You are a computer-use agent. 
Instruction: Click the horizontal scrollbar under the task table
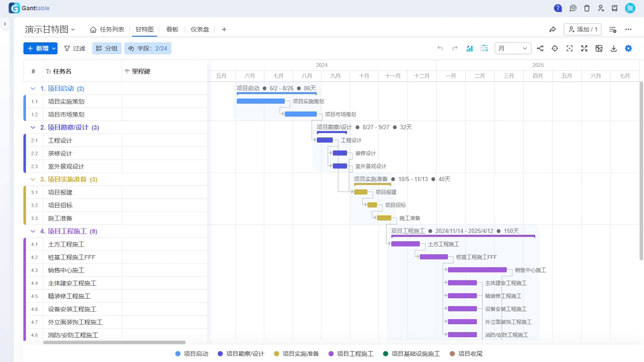[x=114, y=342]
